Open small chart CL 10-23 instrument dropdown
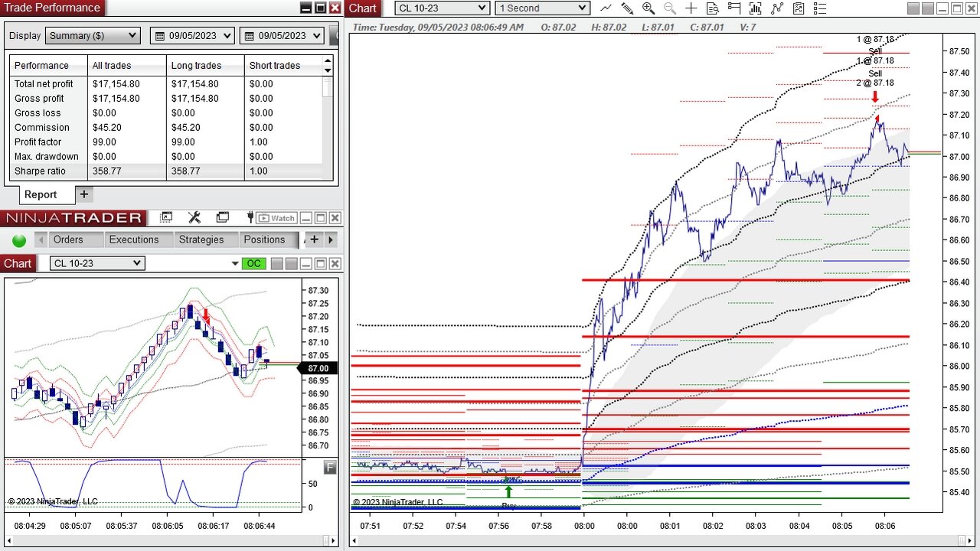Viewport: 980px width, 551px height. (x=97, y=263)
